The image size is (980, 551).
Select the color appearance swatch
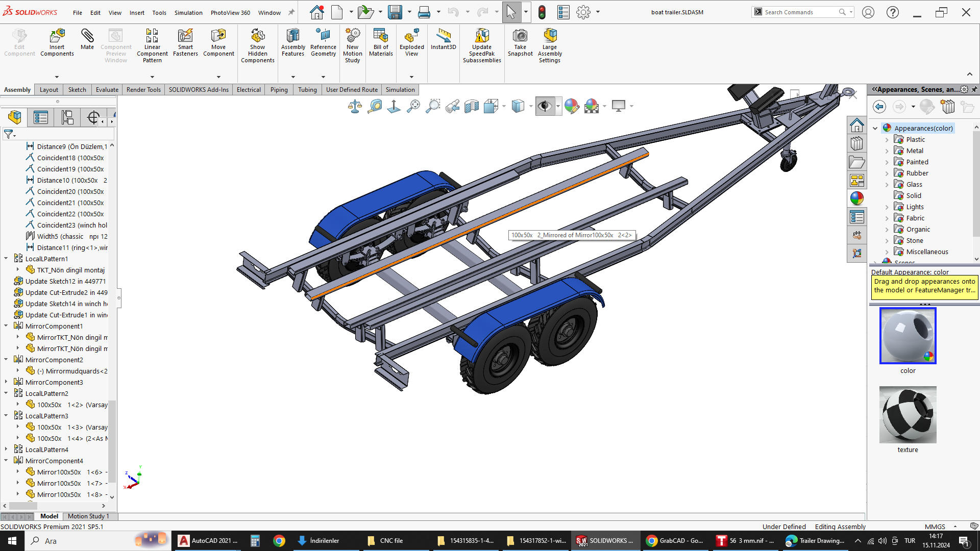click(x=908, y=336)
